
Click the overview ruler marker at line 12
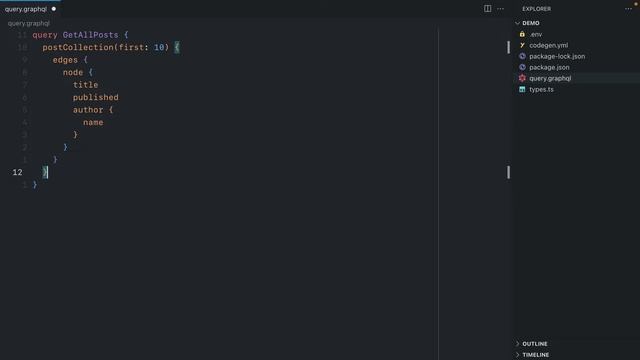coord(509,172)
